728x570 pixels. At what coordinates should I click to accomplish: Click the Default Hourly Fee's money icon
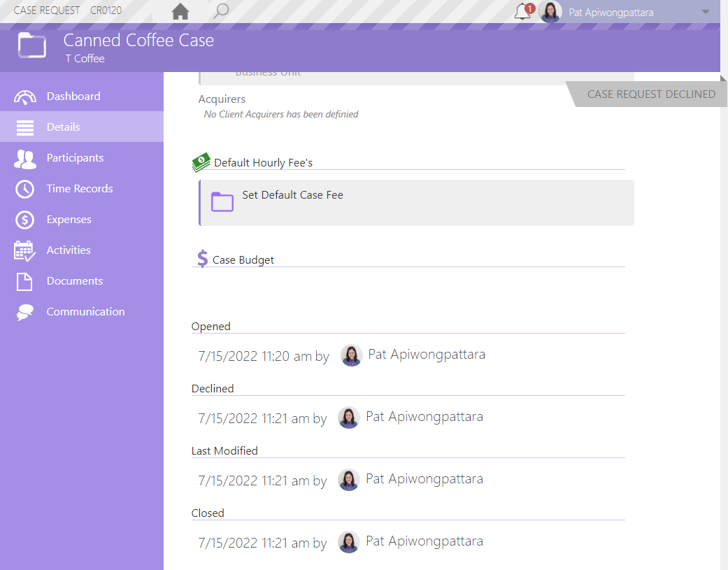click(x=201, y=162)
